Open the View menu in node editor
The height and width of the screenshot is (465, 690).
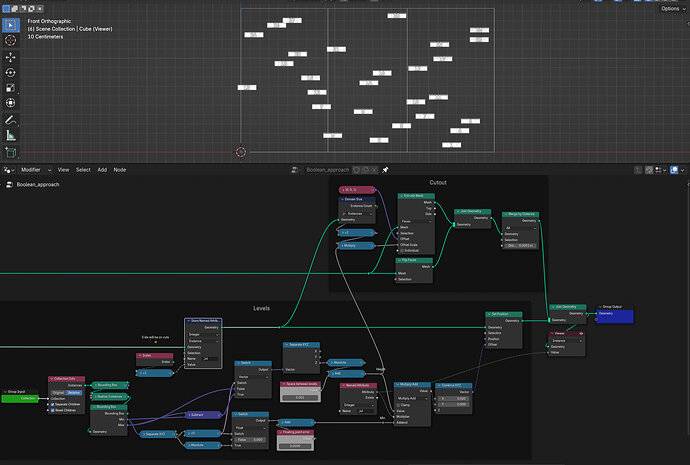(x=63, y=170)
